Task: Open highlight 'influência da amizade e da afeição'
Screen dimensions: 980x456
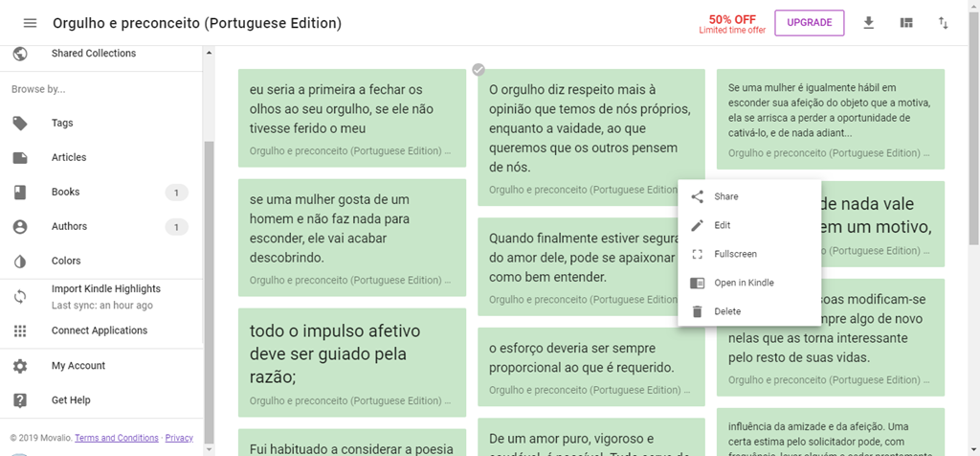Action: (831, 432)
